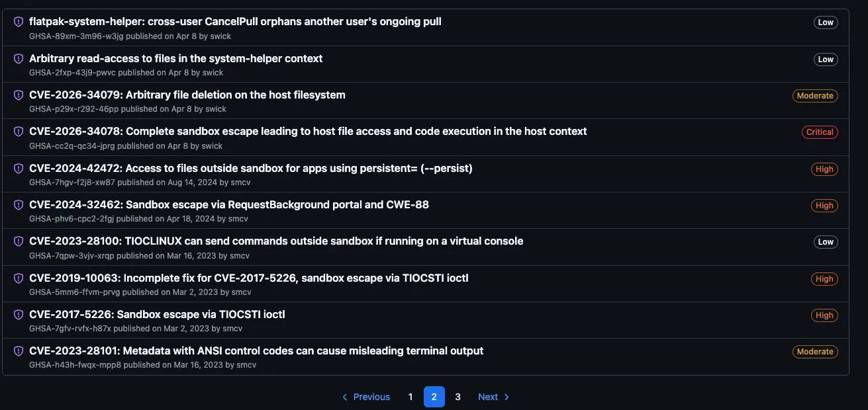This screenshot has height=410, width=868.
Task: Open CVE-2017-5226 TIOCSTI ioctl advisory
Action: tap(157, 315)
